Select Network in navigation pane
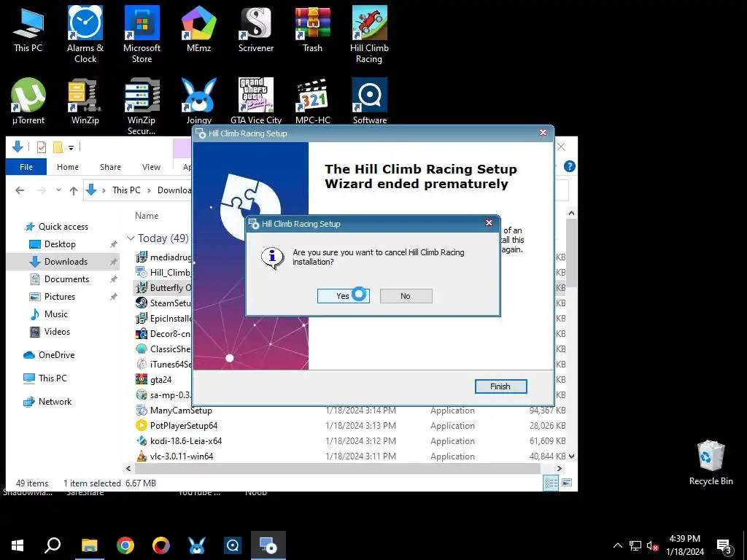747x560 pixels. click(55, 402)
